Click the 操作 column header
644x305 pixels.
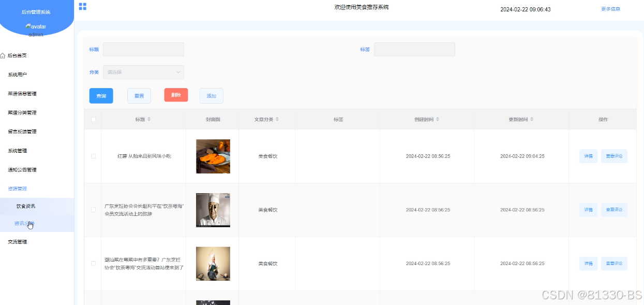(x=603, y=119)
